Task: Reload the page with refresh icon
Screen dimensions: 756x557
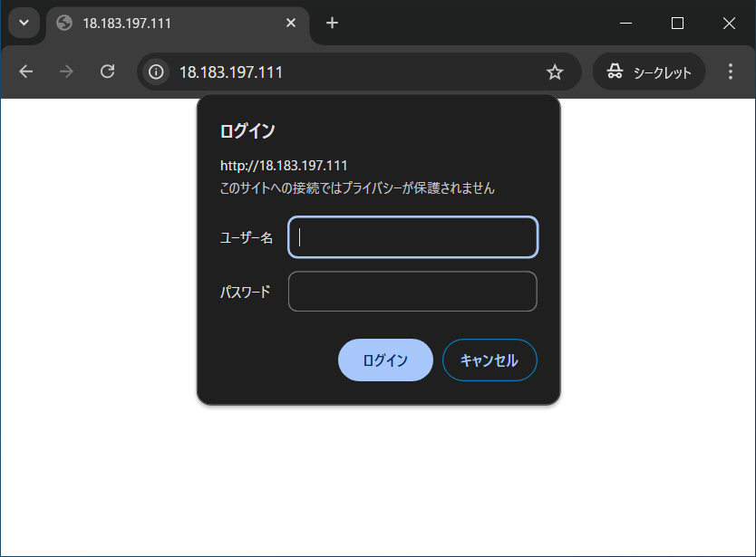Action: click(107, 72)
